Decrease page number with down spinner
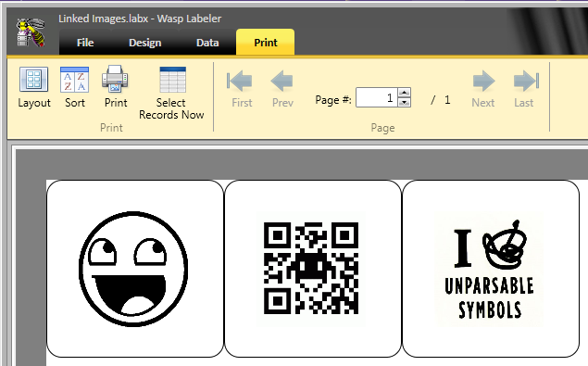 click(x=404, y=102)
